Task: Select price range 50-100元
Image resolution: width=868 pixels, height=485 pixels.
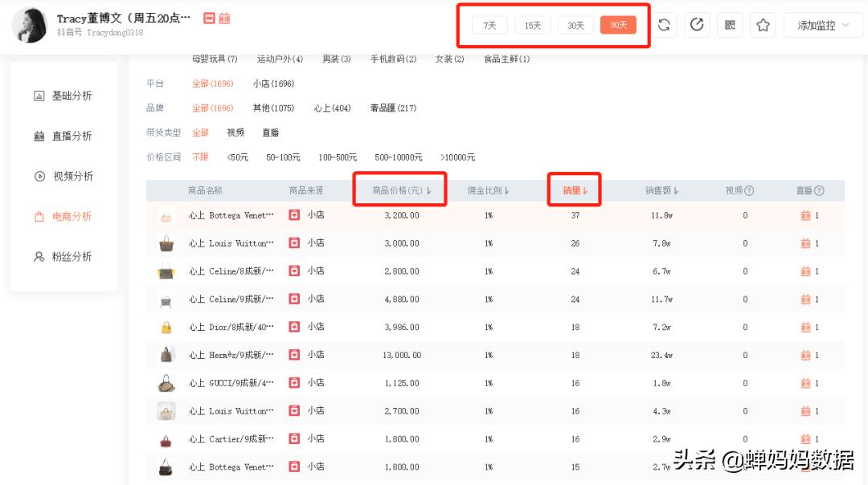Action: point(283,157)
